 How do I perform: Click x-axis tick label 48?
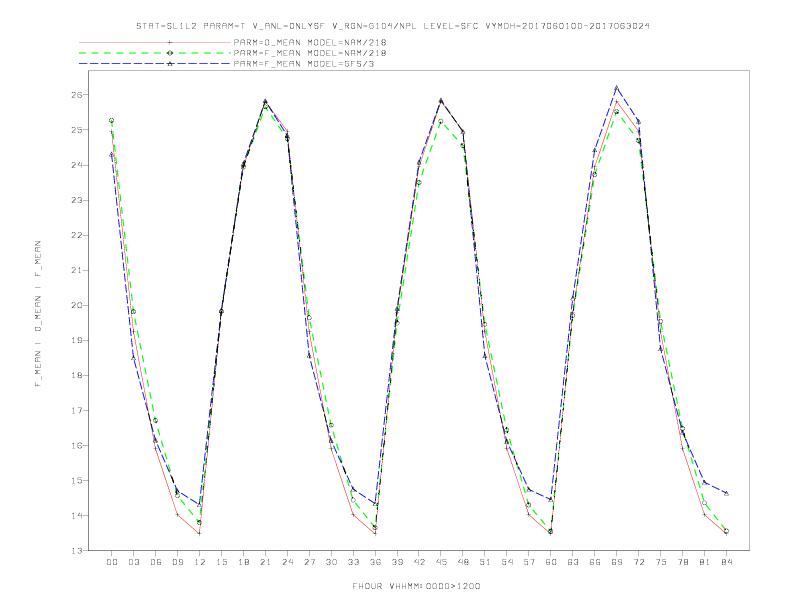coord(463,562)
